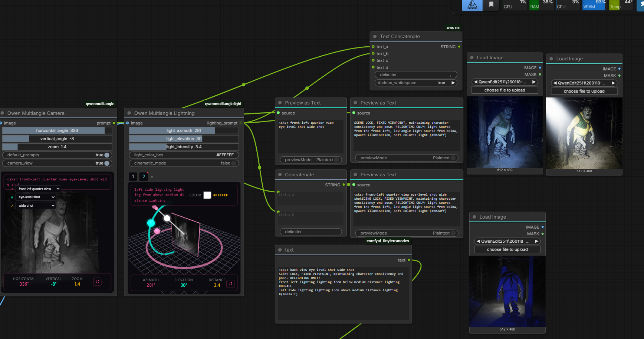This screenshot has height=339, width=644.
Task: Adjust the zoom slider on the Camera node
Action: tap(57, 147)
